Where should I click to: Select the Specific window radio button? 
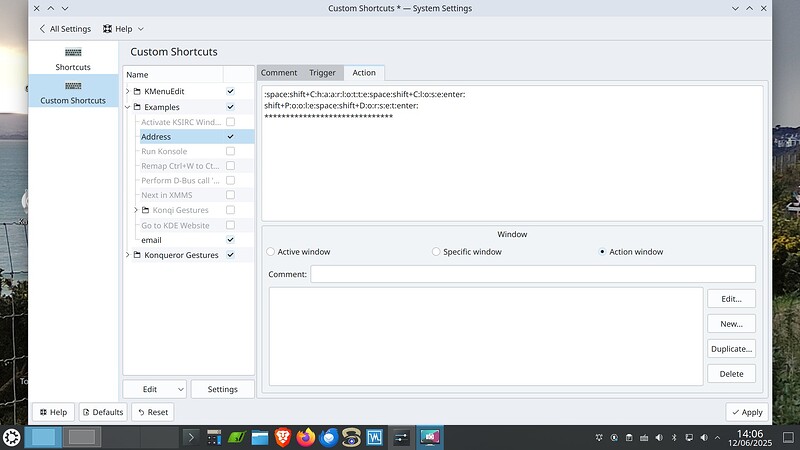[x=436, y=252]
